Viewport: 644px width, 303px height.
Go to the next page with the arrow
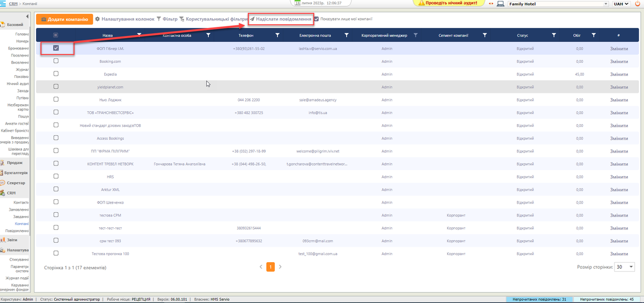point(280,266)
